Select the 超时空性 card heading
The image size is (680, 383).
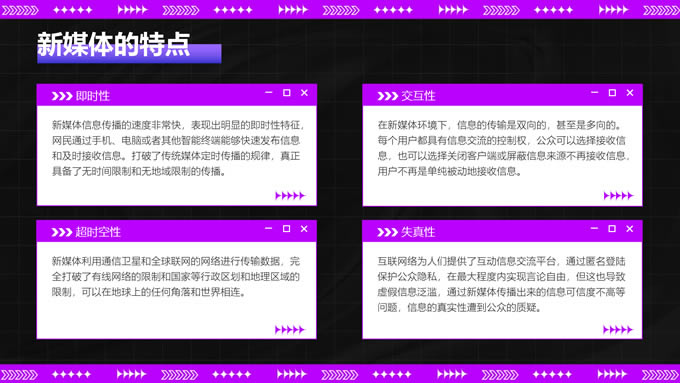click(x=98, y=232)
